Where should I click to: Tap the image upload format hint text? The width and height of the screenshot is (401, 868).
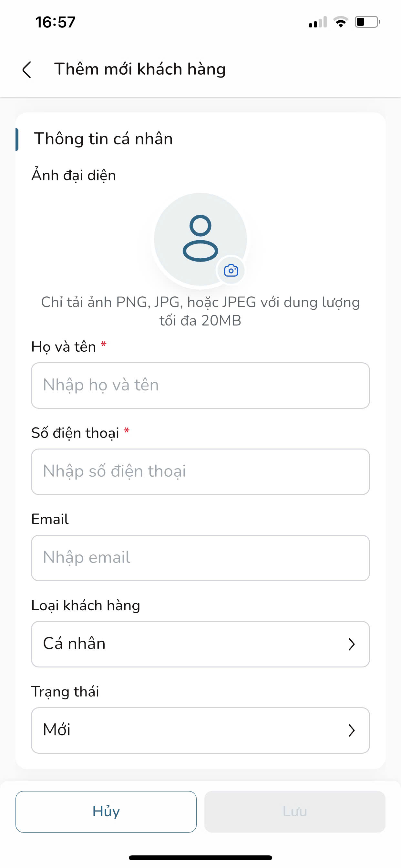click(x=200, y=311)
